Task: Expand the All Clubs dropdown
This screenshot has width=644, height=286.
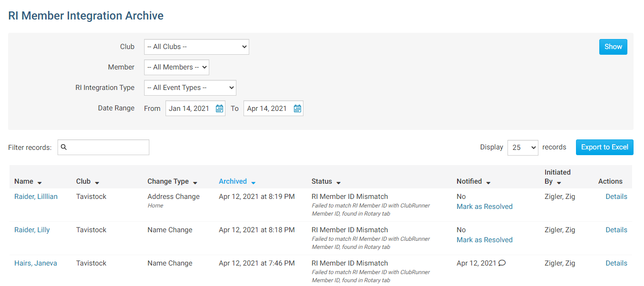Action: coord(196,47)
